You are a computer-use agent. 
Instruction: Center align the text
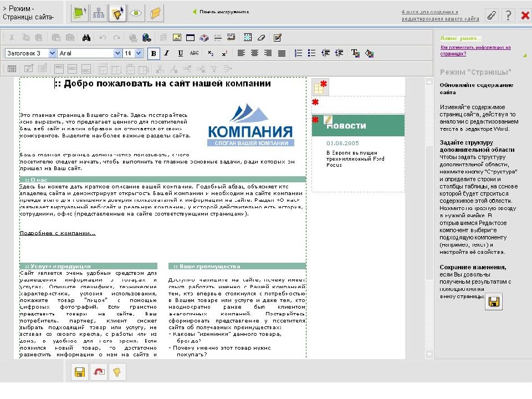pyautogui.click(x=254, y=53)
